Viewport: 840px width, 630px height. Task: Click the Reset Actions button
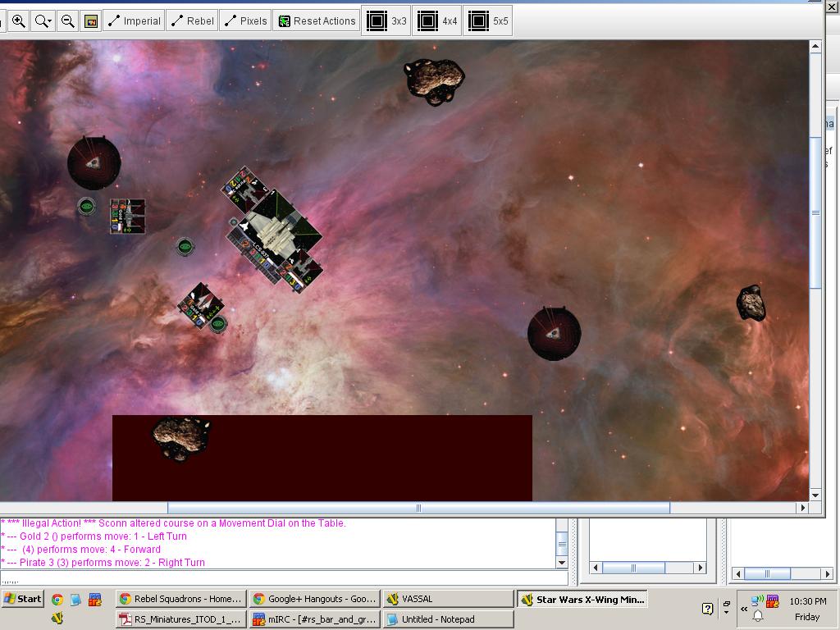pyautogui.click(x=317, y=21)
